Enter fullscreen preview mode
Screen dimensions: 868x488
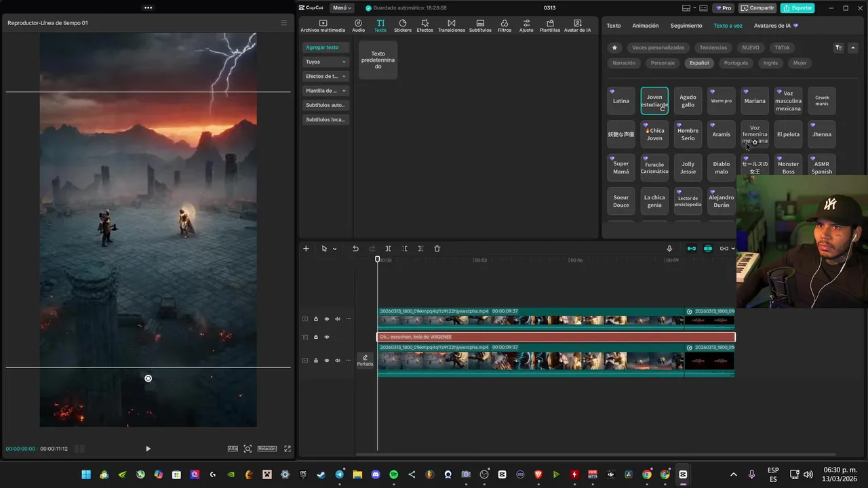288,449
